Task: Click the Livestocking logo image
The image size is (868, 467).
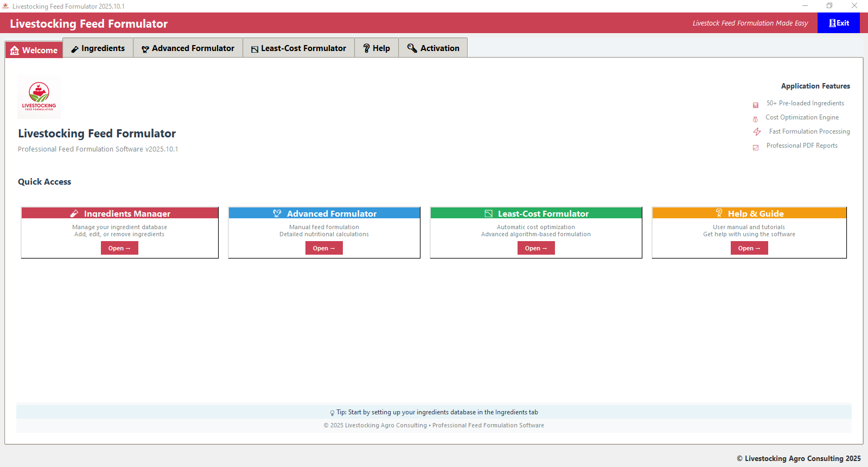Action: tap(39, 97)
